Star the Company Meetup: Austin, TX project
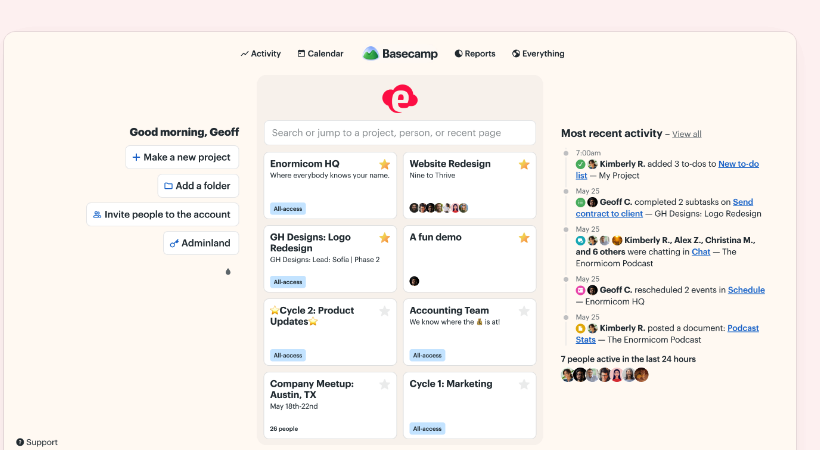Screen dimensions: 820x450 [x=384, y=384]
